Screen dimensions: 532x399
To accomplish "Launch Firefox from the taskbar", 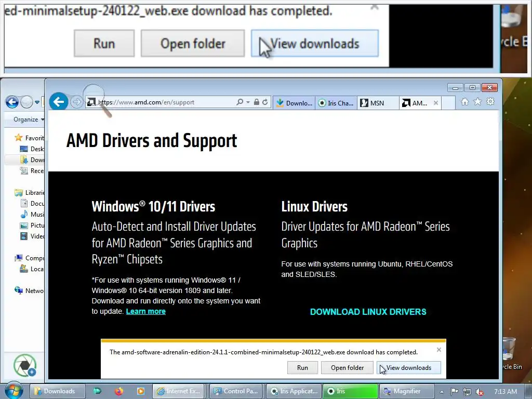I will coord(119,391).
